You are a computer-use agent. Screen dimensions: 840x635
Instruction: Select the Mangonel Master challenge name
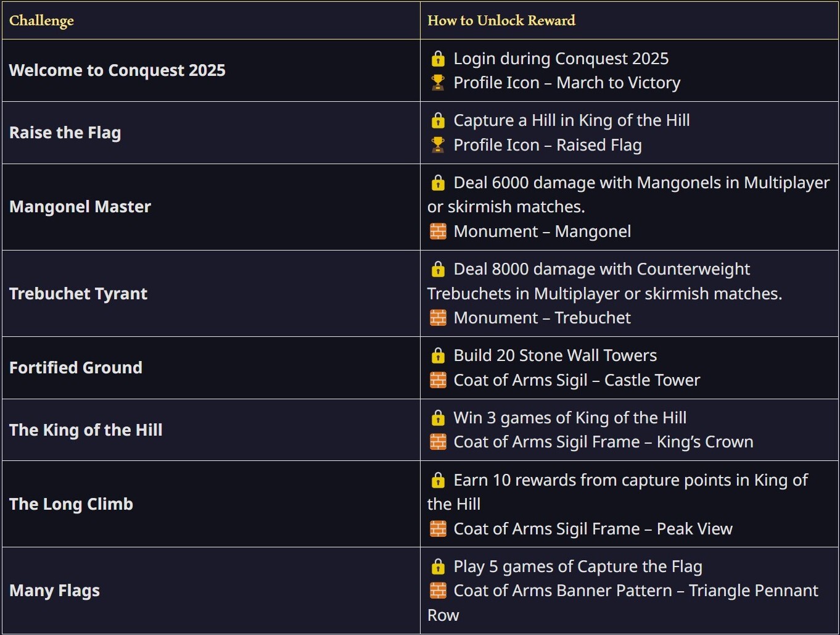pyautogui.click(x=80, y=207)
